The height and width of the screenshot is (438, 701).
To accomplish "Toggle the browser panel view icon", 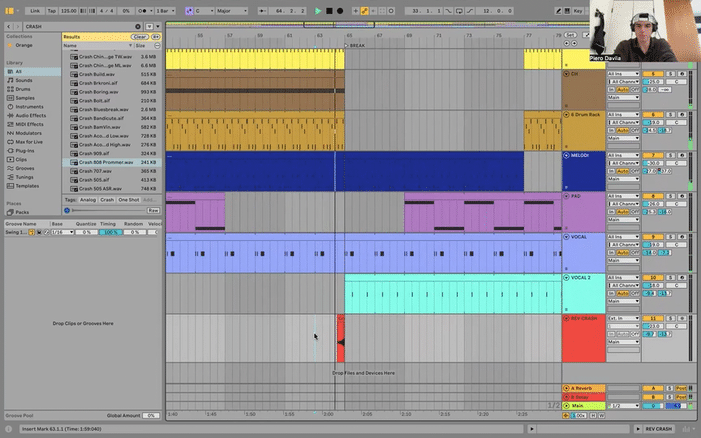I will (9, 11).
